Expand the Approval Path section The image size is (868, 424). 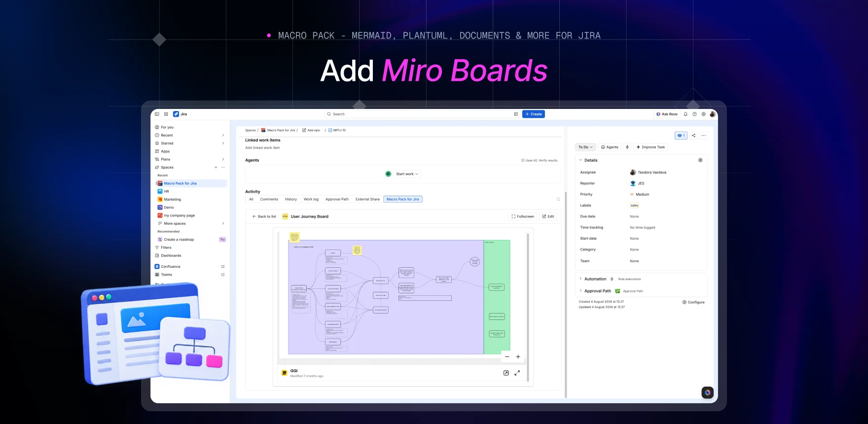click(x=580, y=291)
